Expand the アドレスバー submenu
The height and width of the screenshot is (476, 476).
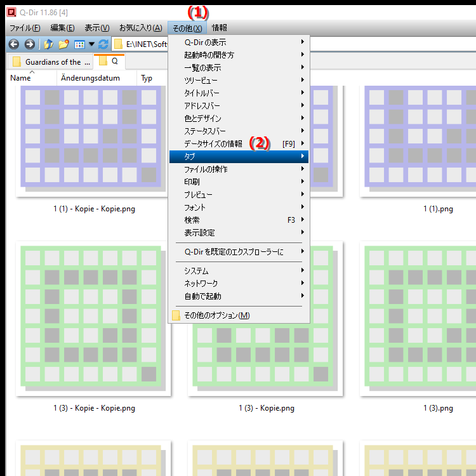tap(239, 105)
